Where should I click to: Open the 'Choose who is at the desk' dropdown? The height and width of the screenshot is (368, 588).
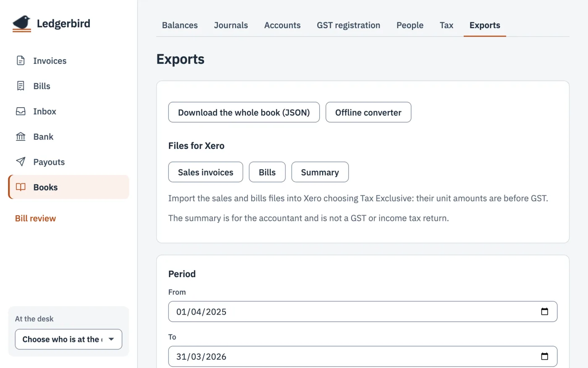68,339
